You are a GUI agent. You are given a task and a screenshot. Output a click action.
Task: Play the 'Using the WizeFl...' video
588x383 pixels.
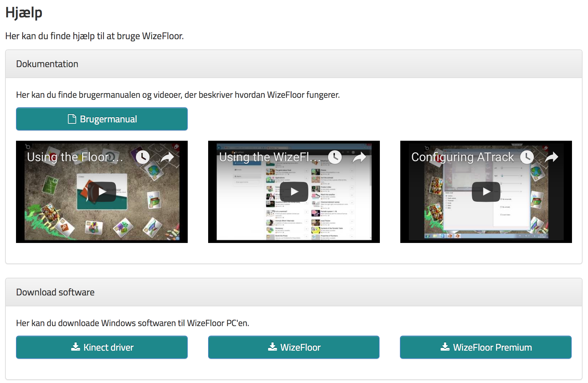294,192
